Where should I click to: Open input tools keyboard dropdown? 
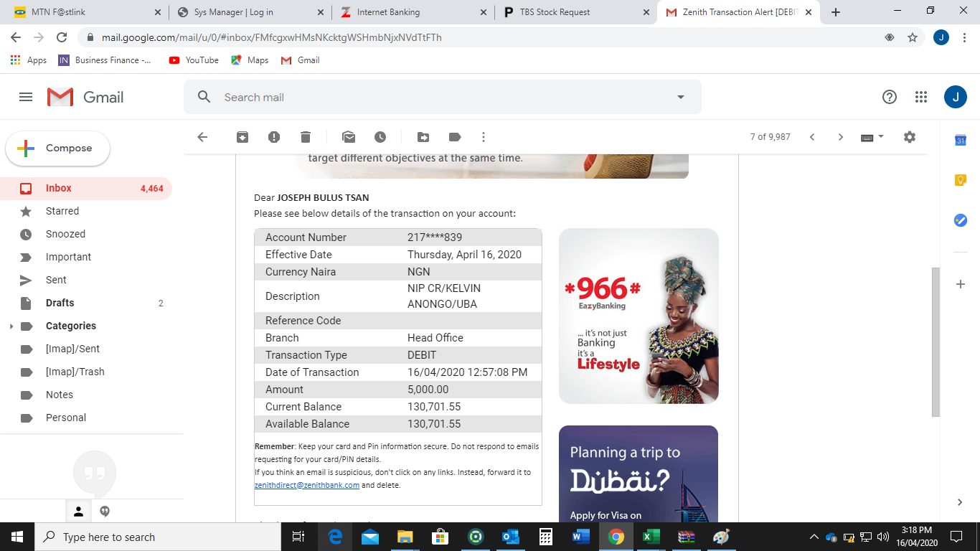point(872,137)
